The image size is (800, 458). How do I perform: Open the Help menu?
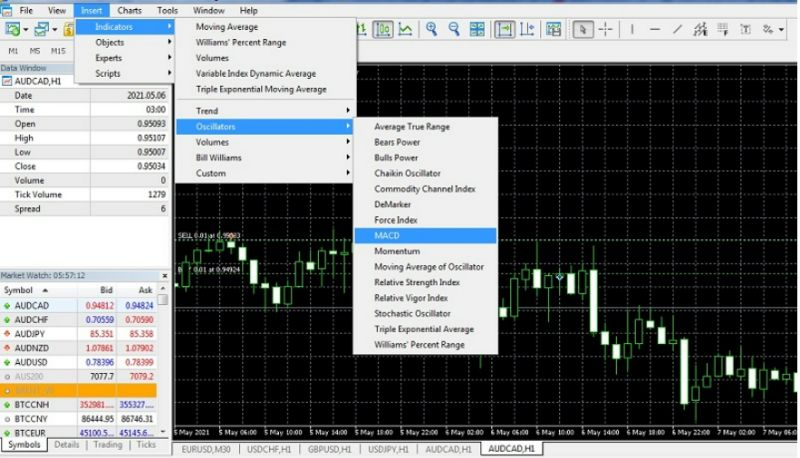click(x=248, y=10)
